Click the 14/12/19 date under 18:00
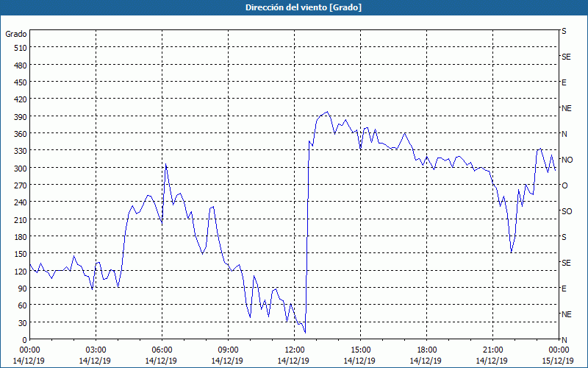588x368 pixels. [x=426, y=361]
